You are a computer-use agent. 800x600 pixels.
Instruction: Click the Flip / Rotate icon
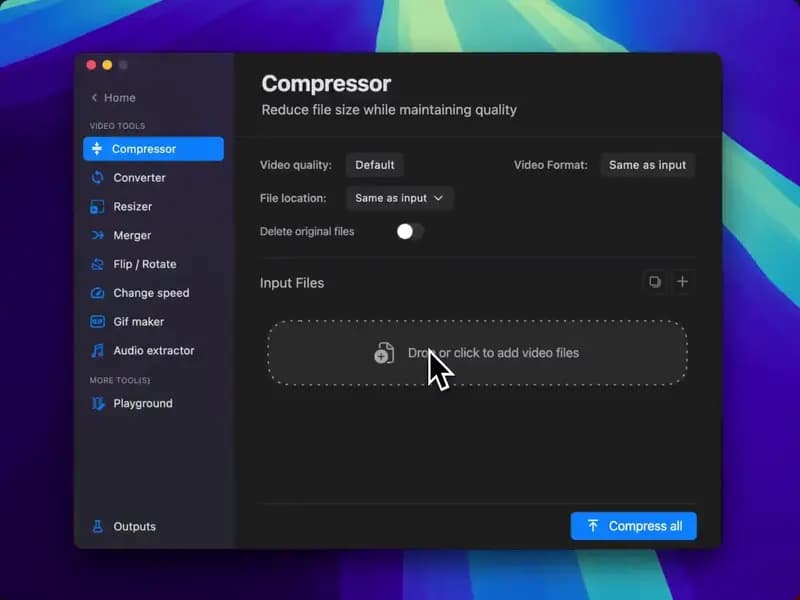(97, 265)
